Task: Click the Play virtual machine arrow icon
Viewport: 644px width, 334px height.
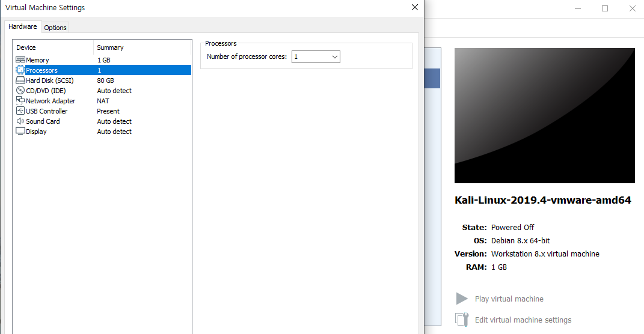Action: [462, 299]
